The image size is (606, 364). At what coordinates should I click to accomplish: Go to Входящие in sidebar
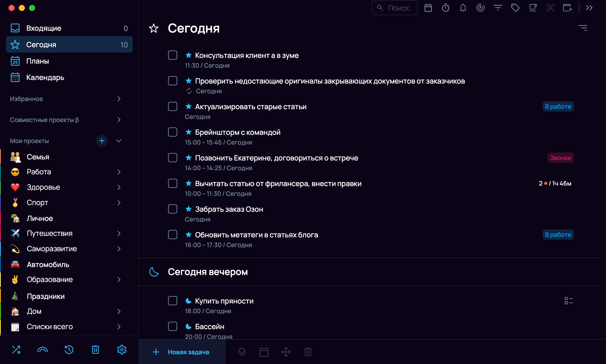click(x=44, y=28)
